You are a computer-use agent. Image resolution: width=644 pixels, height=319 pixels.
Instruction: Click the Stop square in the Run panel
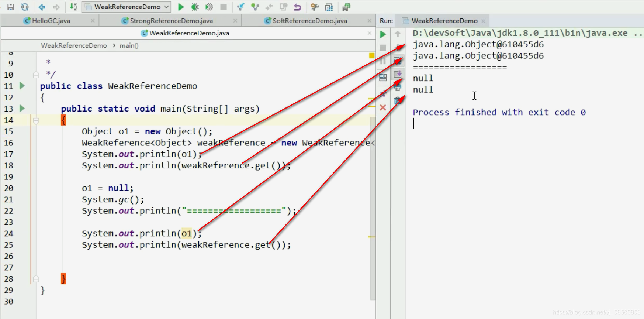[x=383, y=48]
